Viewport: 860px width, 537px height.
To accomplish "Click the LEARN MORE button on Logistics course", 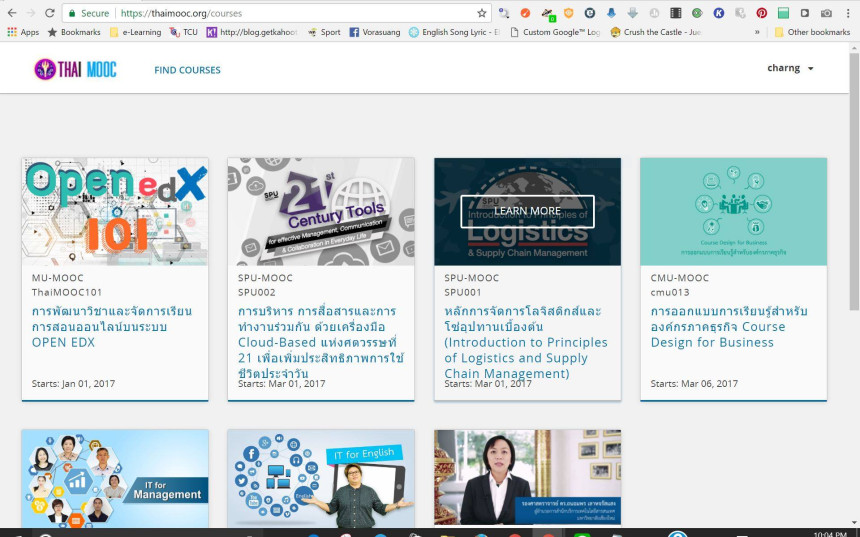I will click(527, 211).
